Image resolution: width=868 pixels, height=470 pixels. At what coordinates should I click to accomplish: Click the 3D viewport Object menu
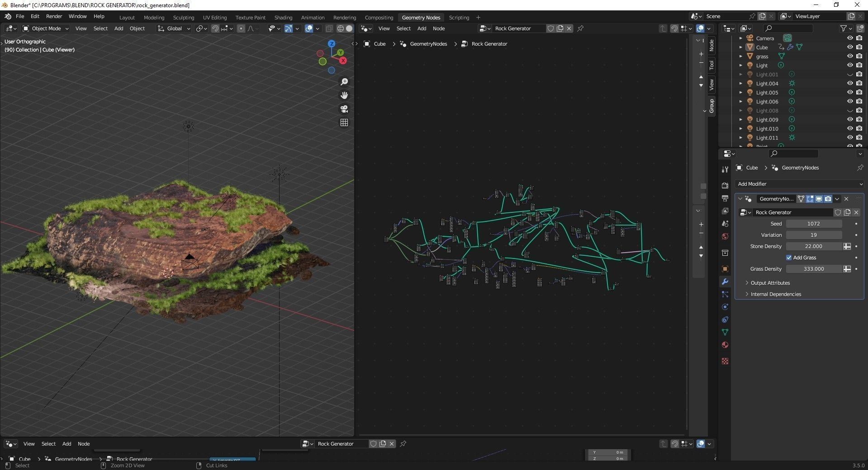tap(137, 28)
